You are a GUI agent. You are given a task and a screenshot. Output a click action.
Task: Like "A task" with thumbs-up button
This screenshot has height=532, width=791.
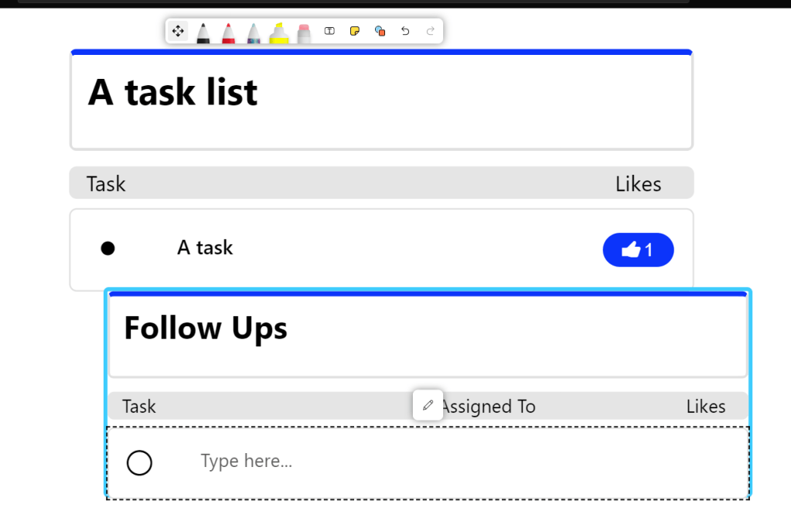coord(638,250)
